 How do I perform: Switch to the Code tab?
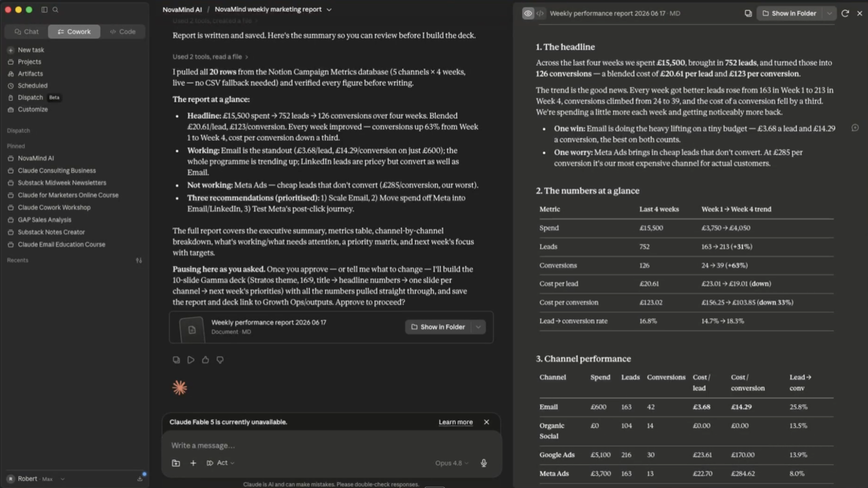pyautogui.click(x=123, y=32)
